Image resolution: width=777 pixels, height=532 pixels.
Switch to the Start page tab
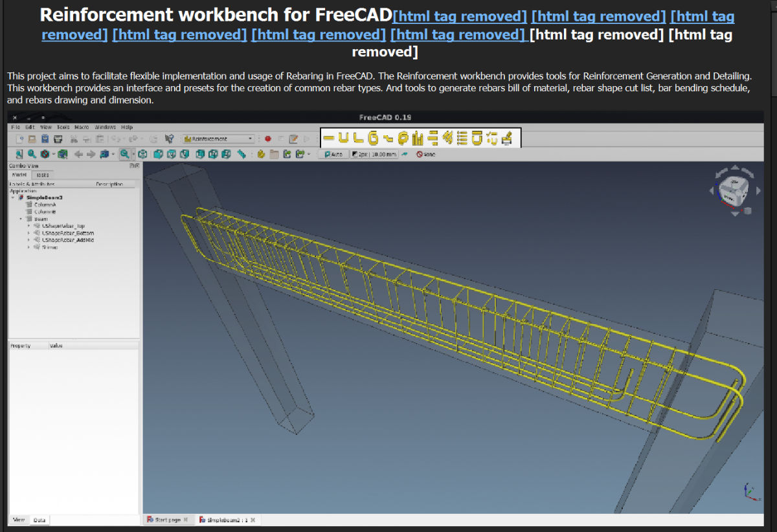166,520
